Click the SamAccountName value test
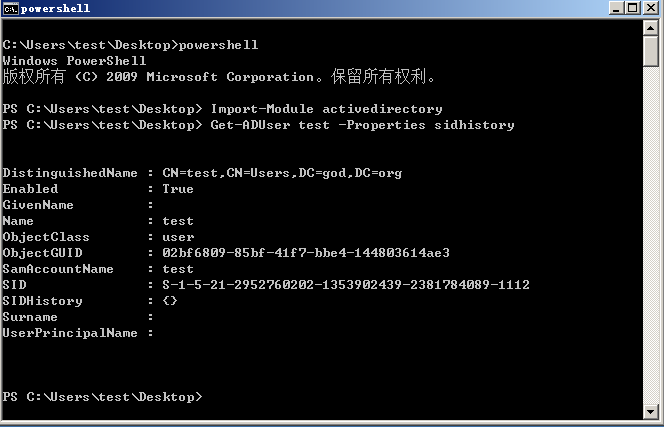Viewport: 664px width, 427px height. point(178,269)
